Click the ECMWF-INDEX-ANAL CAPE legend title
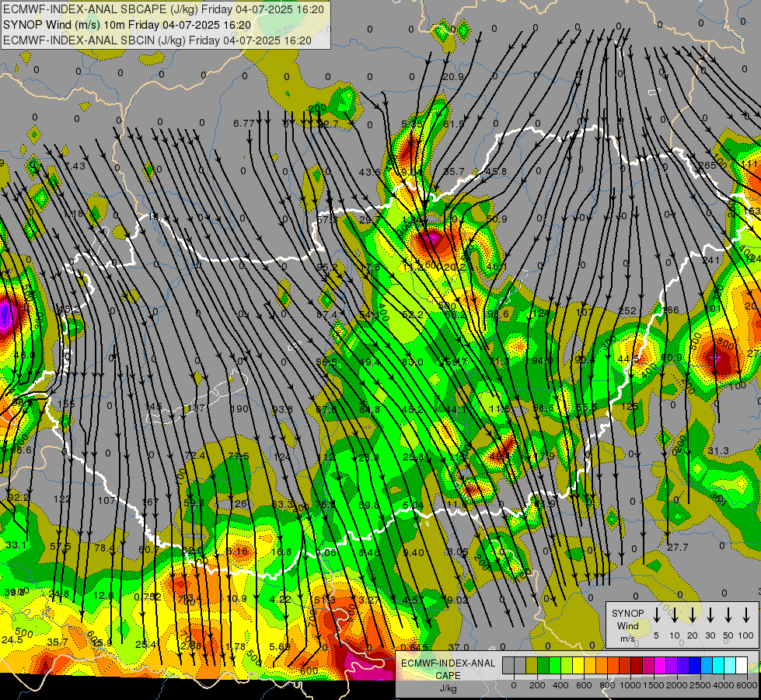Image resolution: width=761 pixels, height=700 pixels. point(448,669)
